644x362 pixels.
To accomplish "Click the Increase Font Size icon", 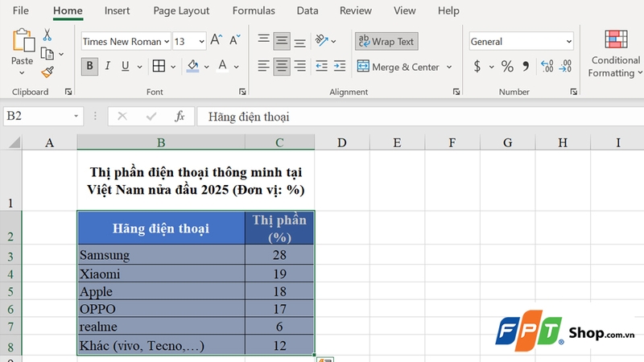I will 216,41.
